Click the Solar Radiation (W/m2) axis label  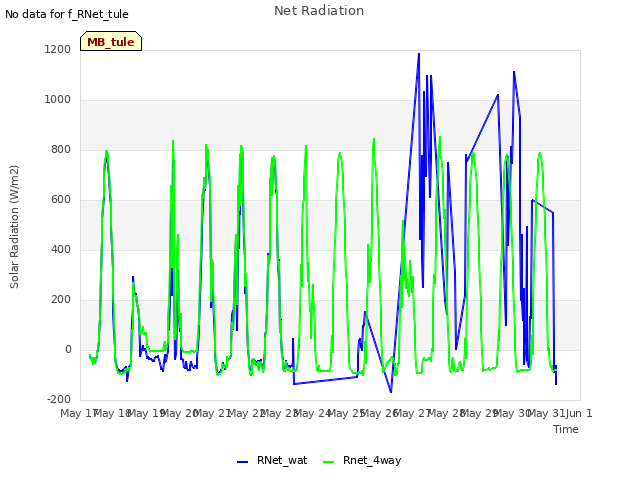click(x=14, y=227)
